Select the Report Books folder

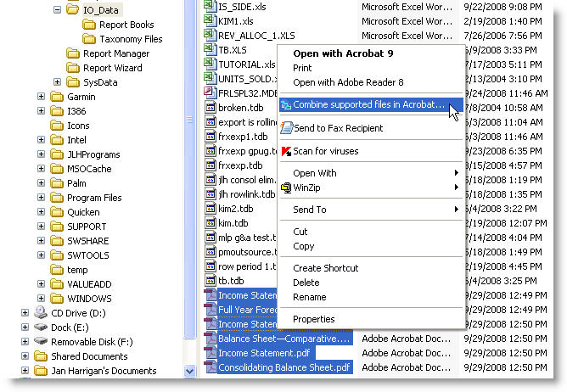[x=126, y=25]
